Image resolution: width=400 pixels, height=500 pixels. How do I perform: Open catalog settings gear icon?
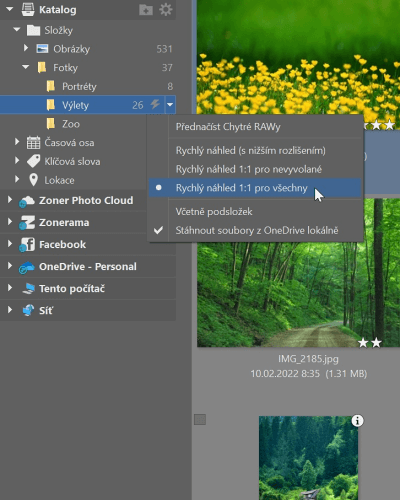(x=166, y=10)
